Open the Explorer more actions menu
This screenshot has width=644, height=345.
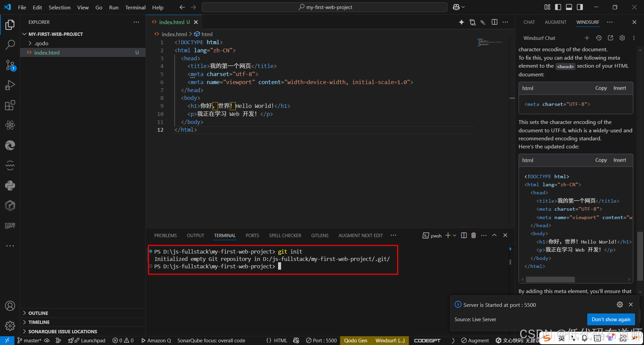(136, 22)
